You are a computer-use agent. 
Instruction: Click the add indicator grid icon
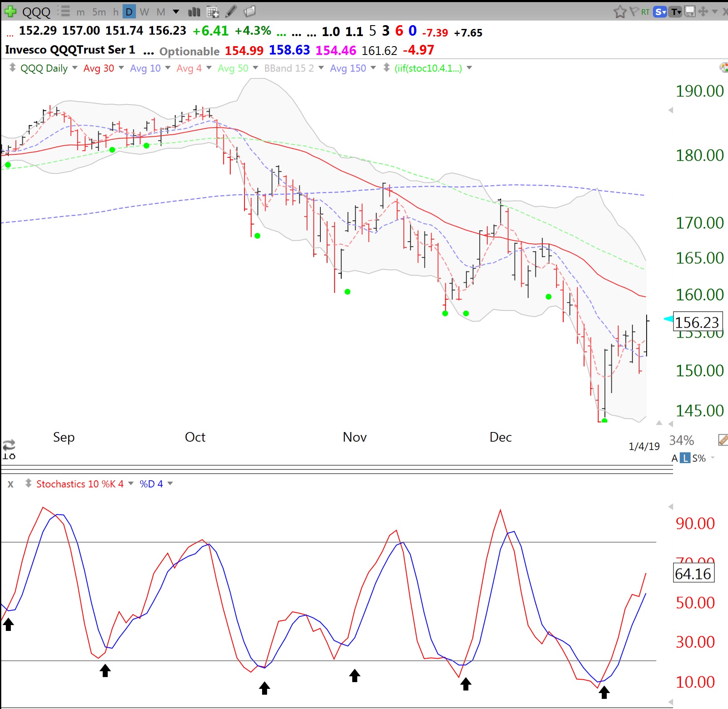pos(213,12)
